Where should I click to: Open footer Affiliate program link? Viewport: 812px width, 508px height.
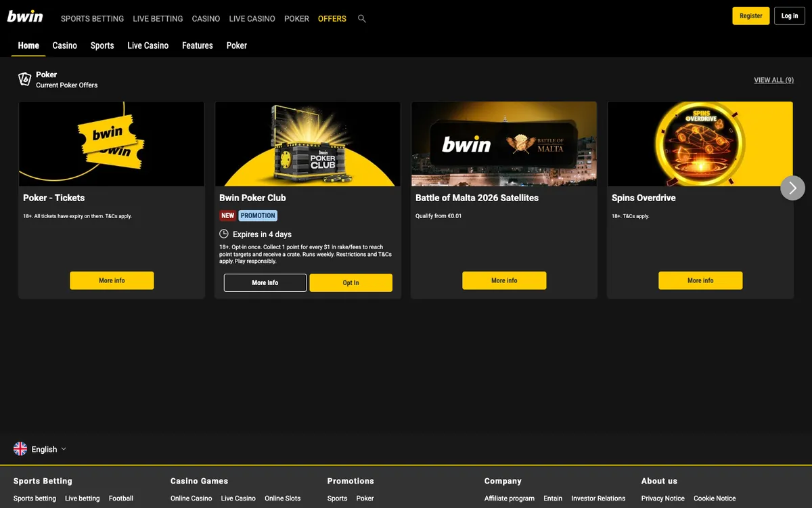point(510,499)
